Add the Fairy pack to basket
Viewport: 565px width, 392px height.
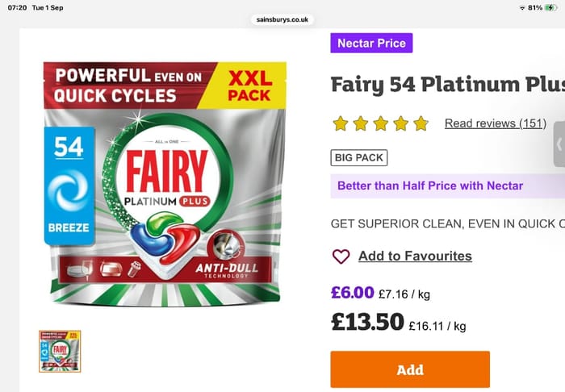pos(410,369)
